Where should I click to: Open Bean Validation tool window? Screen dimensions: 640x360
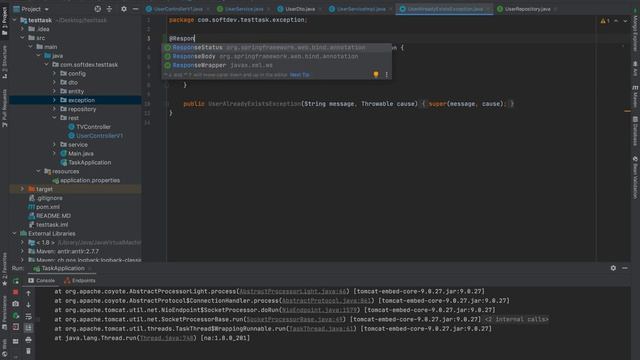(635, 177)
